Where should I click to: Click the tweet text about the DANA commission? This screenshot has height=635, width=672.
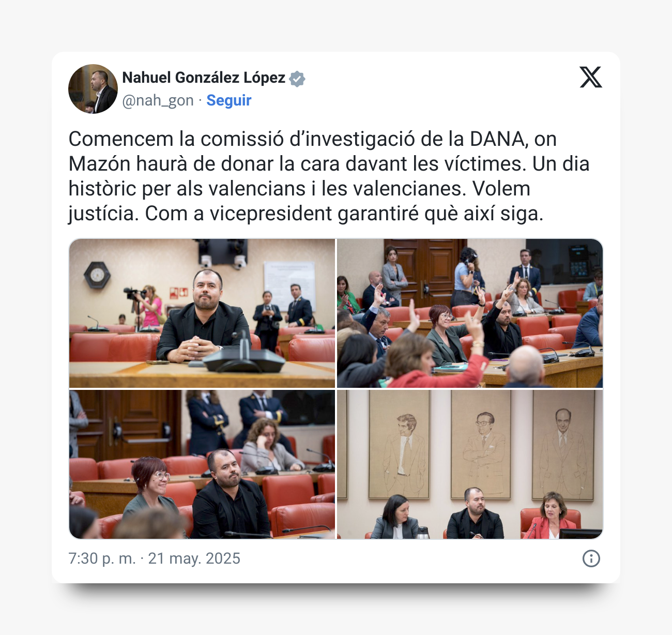tap(329, 176)
